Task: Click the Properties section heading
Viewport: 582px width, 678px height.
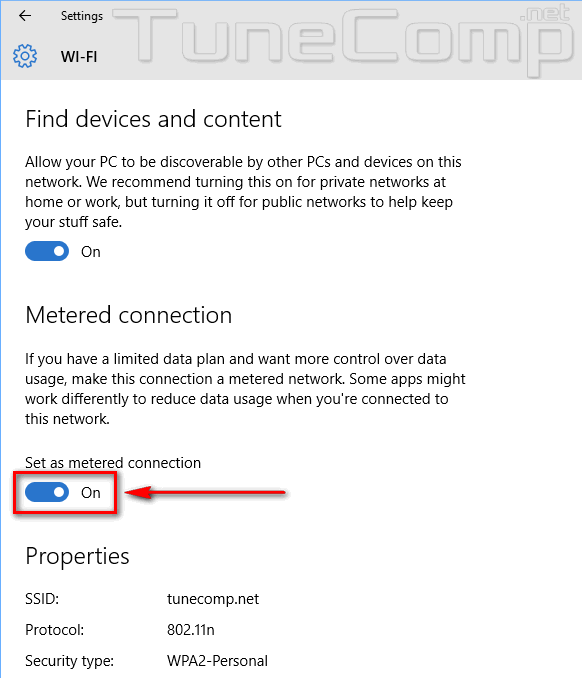Action: (x=77, y=556)
